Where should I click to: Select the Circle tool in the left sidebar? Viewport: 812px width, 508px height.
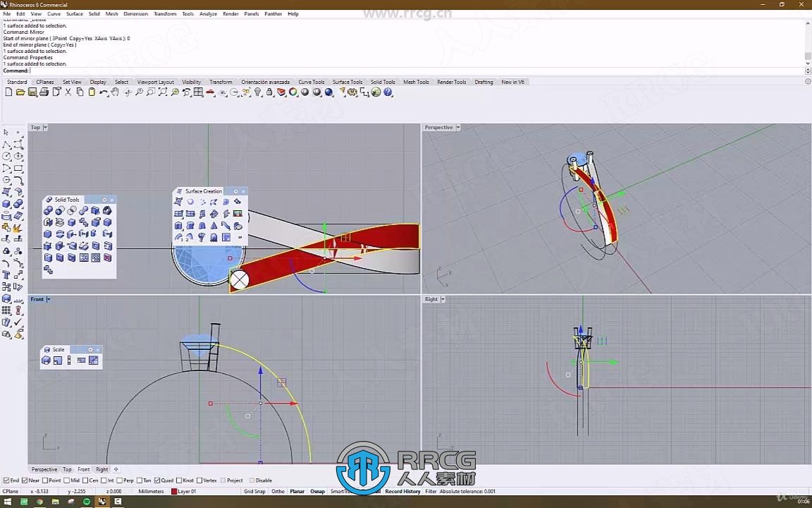point(6,156)
